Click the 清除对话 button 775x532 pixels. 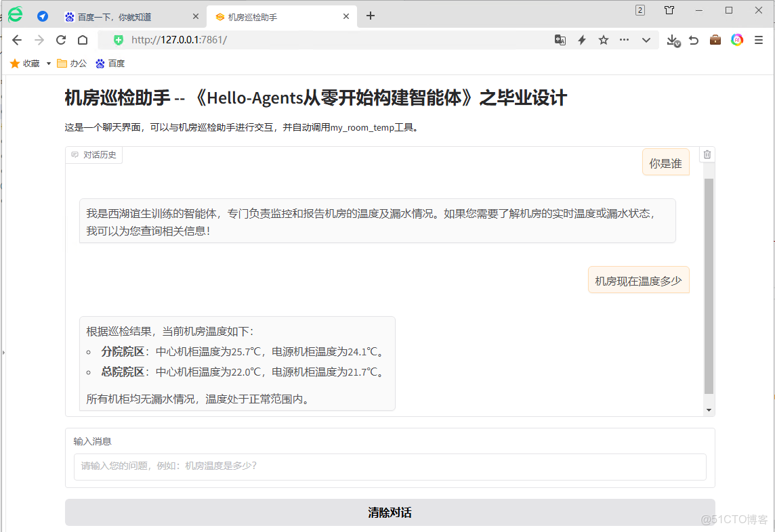pos(390,512)
